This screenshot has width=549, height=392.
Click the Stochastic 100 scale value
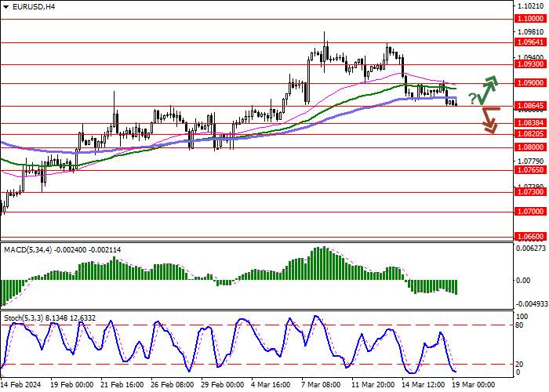pyautogui.click(x=522, y=317)
